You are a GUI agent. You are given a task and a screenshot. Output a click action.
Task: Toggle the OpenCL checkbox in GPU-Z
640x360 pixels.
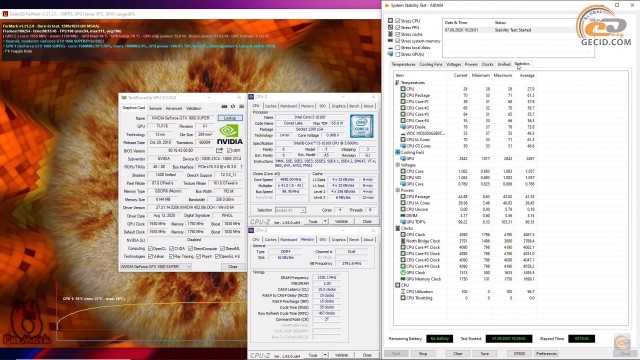[x=151, y=248]
